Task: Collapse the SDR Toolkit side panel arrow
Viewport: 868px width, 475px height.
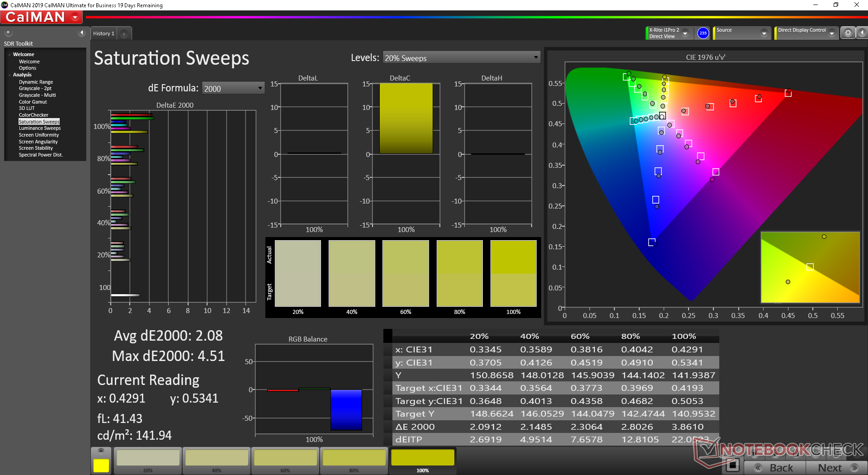Action: 82,33
